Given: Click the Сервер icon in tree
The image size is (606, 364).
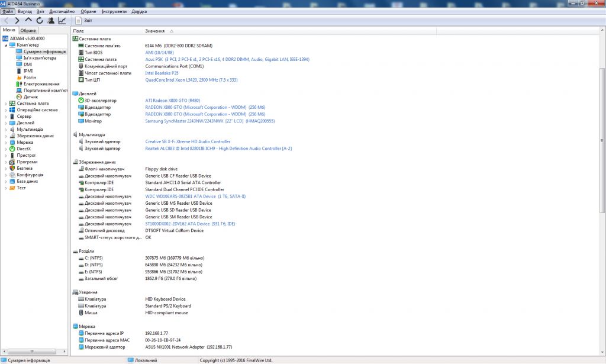Looking at the screenshot, I should (12, 117).
